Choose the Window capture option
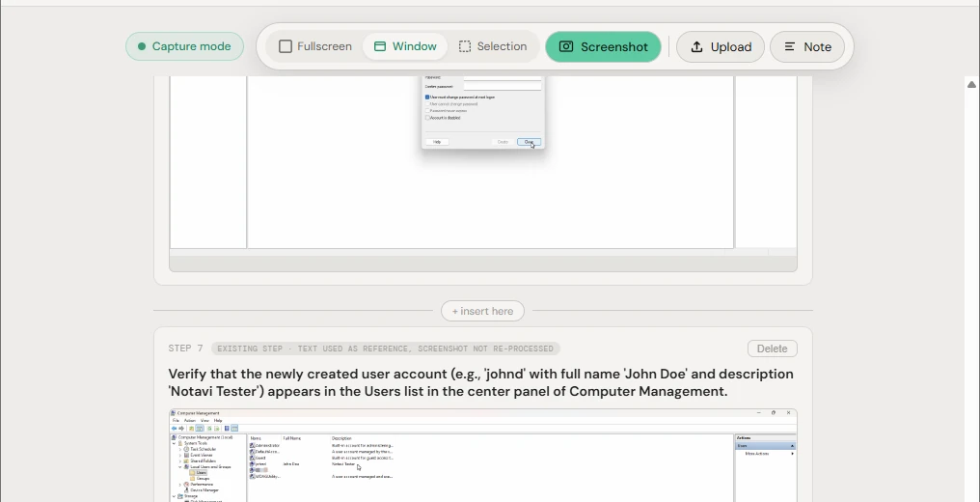The image size is (980, 502). click(x=405, y=46)
